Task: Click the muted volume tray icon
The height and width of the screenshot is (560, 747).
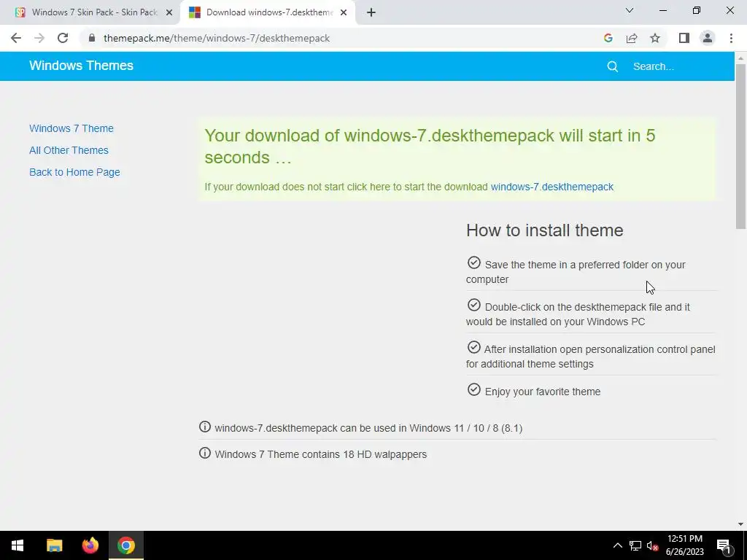Action: (653, 545)
